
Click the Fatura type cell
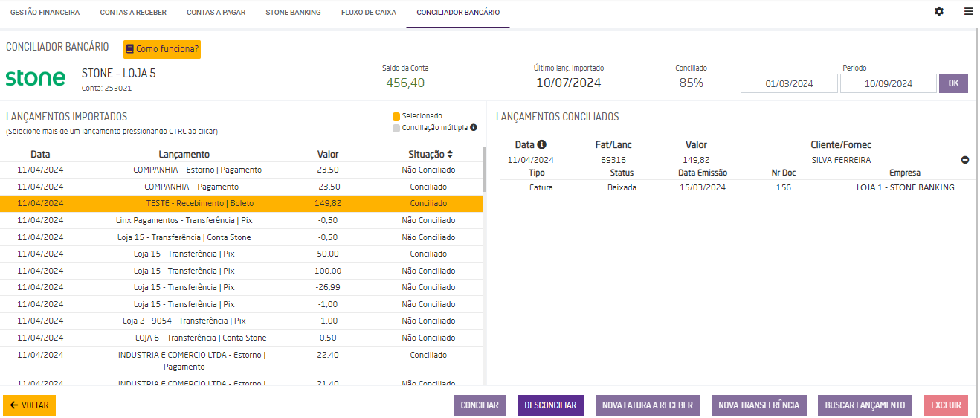point(541,187)
